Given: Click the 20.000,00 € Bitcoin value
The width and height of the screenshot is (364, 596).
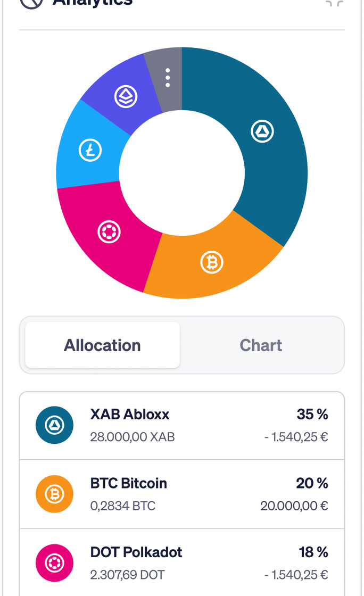Looking at the screenshot, I should tap(294, 506).
